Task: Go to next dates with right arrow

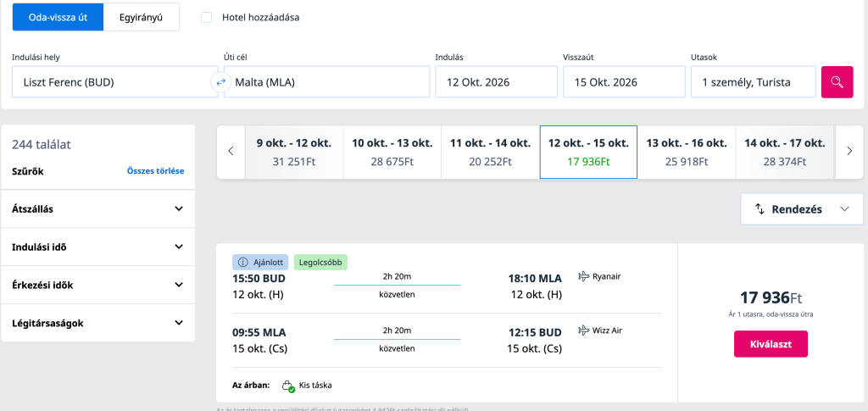Action: click(x=849, y=151)
